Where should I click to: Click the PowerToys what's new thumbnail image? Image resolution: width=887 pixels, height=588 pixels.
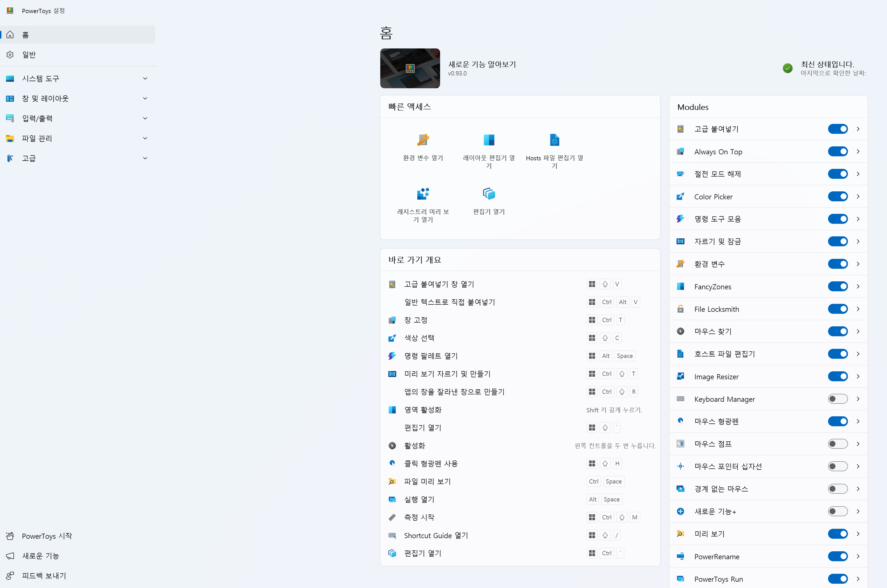(x=410, y=68)
